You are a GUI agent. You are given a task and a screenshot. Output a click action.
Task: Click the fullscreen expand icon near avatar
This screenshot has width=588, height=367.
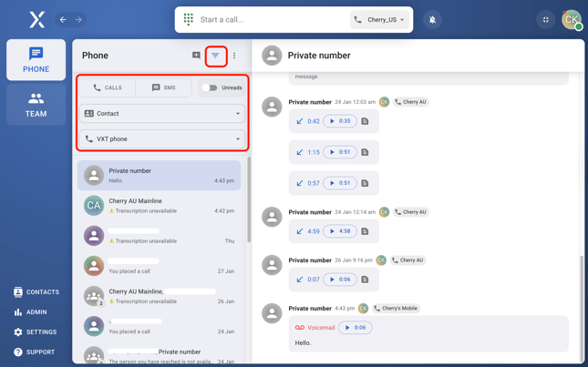tap(545, 19)
